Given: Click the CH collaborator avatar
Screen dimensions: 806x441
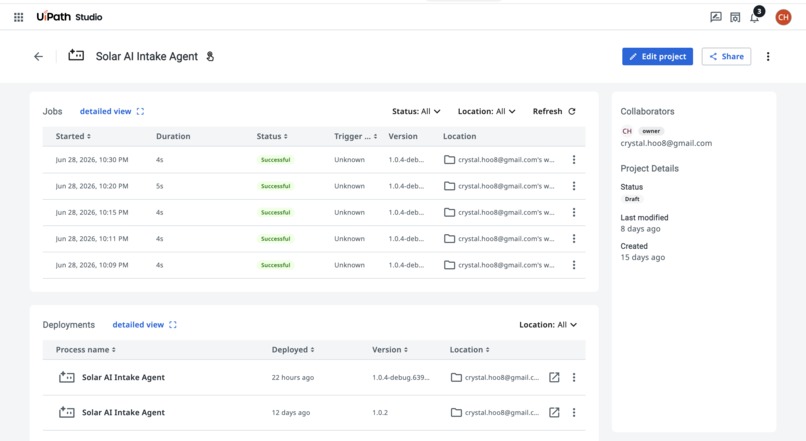Looking at the screenshot, I should click(627, 131).
